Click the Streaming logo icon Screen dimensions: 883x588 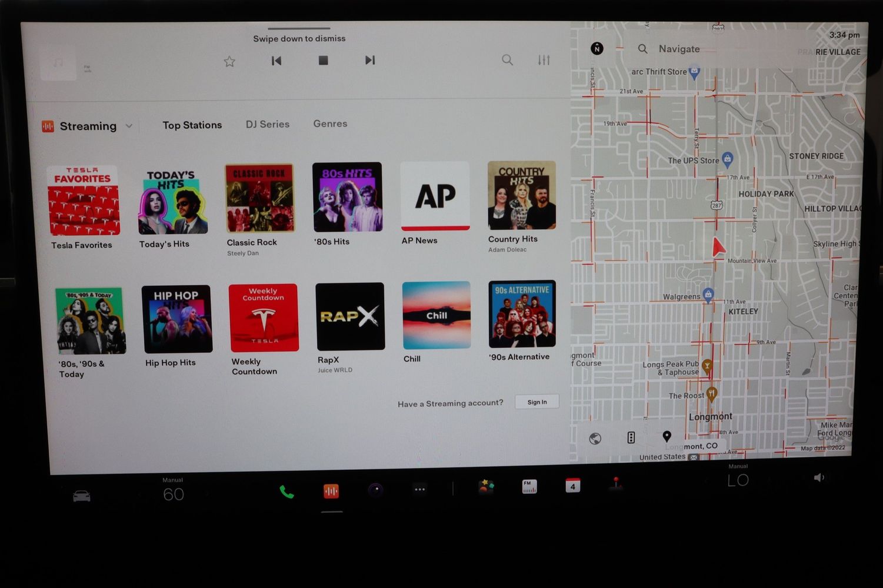pos(48,126)
